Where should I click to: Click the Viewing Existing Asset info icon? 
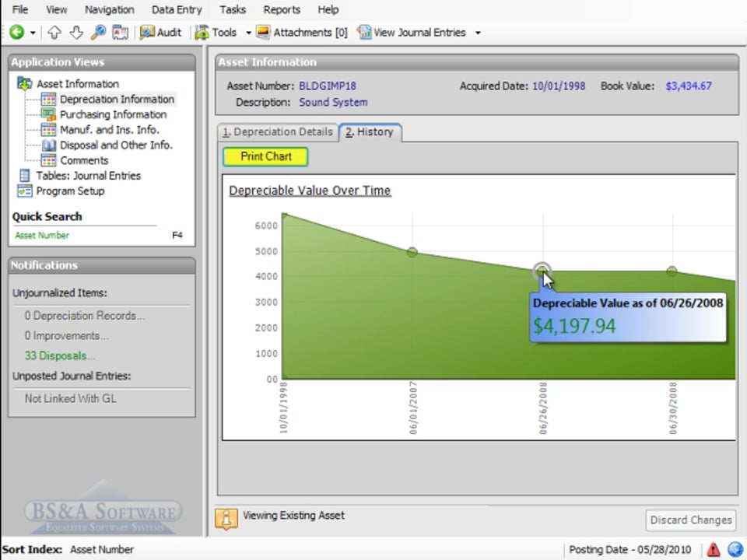pyautogui.click(x=226, y=519)
